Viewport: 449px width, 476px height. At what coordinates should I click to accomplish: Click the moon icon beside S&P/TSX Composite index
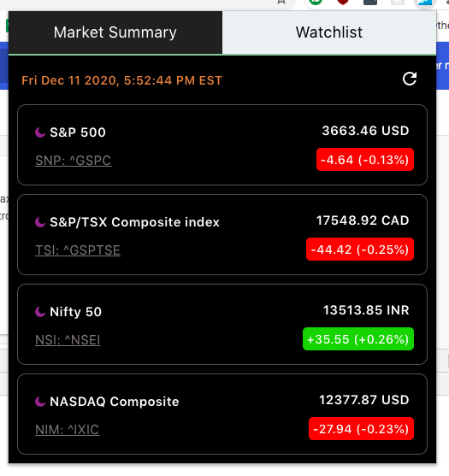[40, 222]
